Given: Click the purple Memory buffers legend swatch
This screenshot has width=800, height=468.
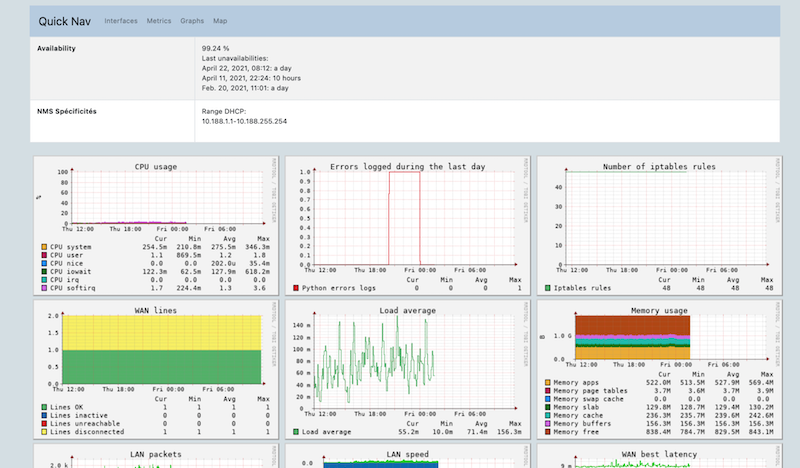Looking at the screenshot, I should click(547, 424).
